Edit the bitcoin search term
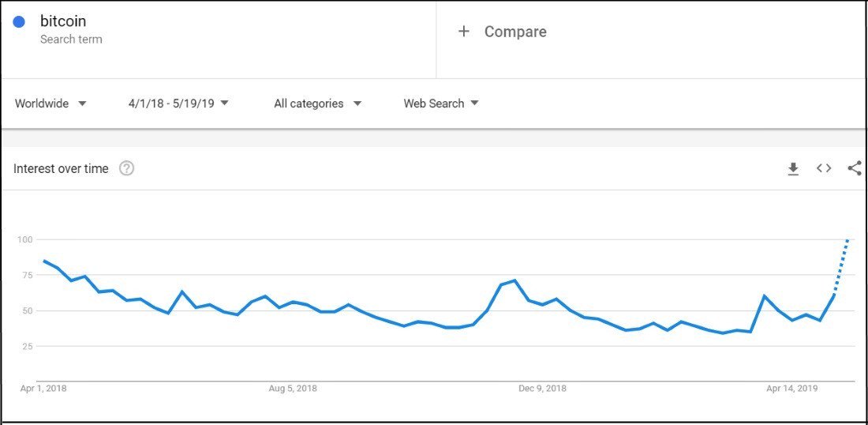This screenshot has width=868, height=425. click(x=63, y=22)
